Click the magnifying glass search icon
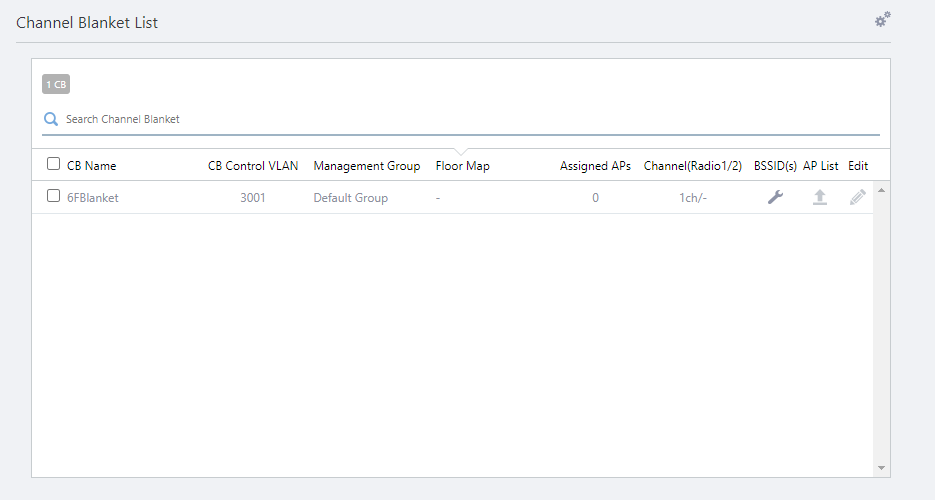This screenshot has height=500, width=935. 51,119
